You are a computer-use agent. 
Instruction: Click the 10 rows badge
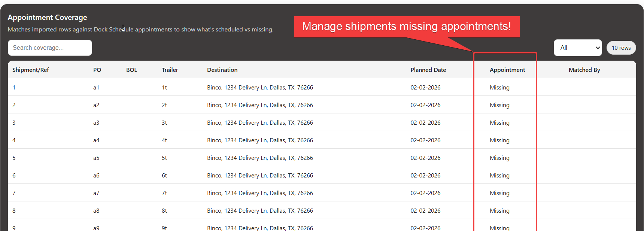coord(621,48)
